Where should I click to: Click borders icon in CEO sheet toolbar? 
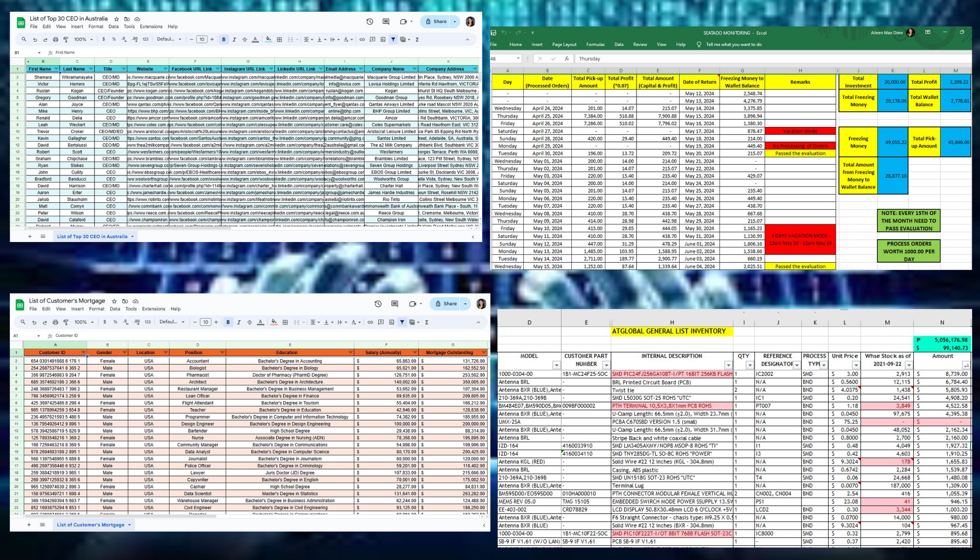tap(279, 40)
